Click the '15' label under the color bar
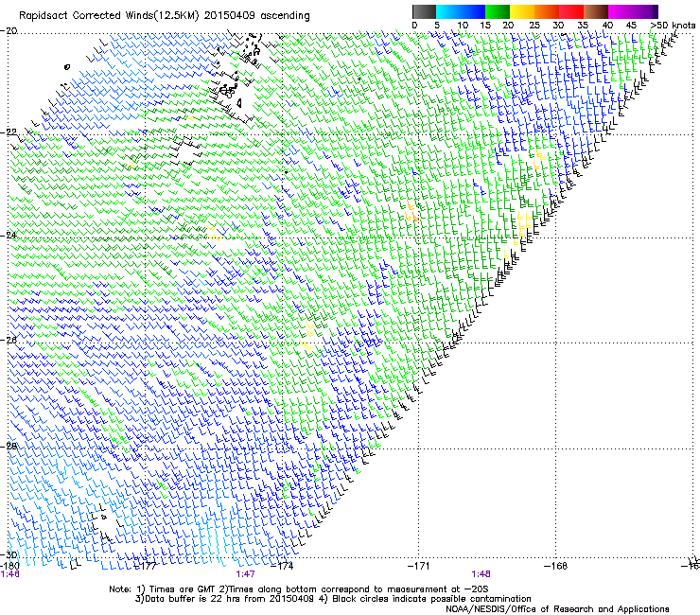The image size is (700, 615). coord(485,26)
